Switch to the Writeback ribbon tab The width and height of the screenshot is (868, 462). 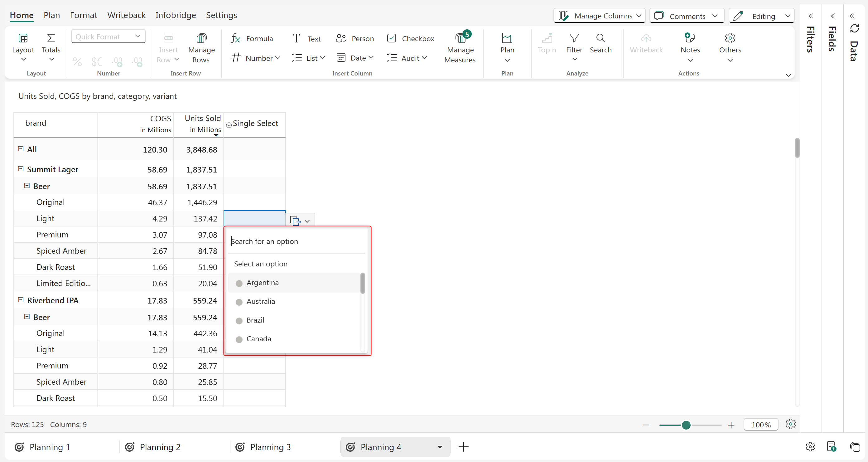[x=126, y=15]
